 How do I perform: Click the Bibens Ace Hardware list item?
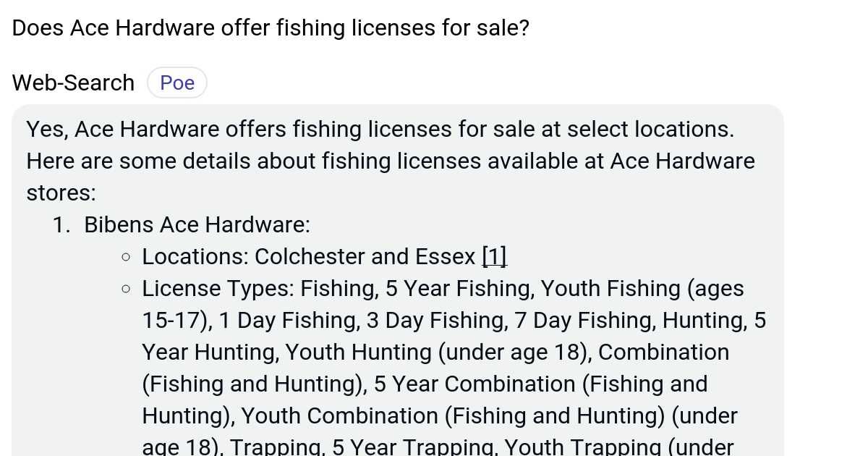(196, 224)
